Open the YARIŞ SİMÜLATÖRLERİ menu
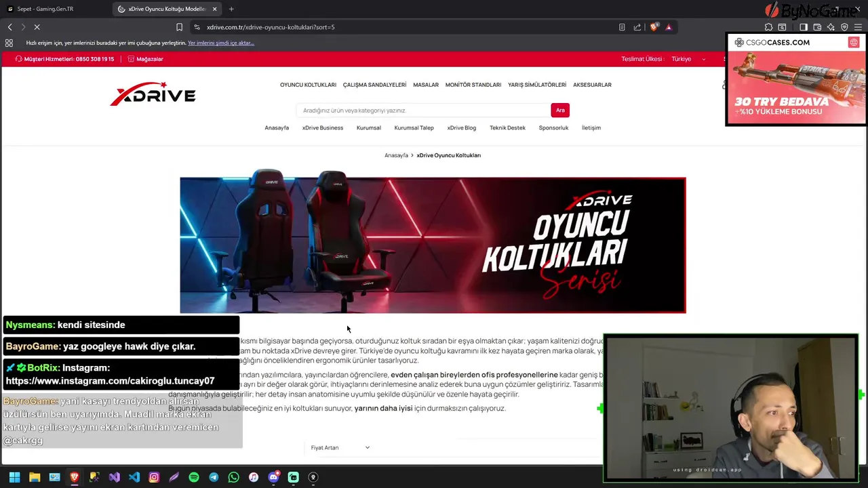Image resolution: width=868 pixels, height=488 pixels. 537,85
